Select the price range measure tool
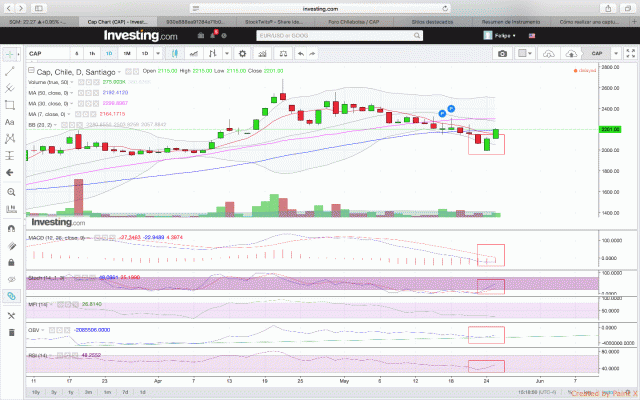 [10, 156]
